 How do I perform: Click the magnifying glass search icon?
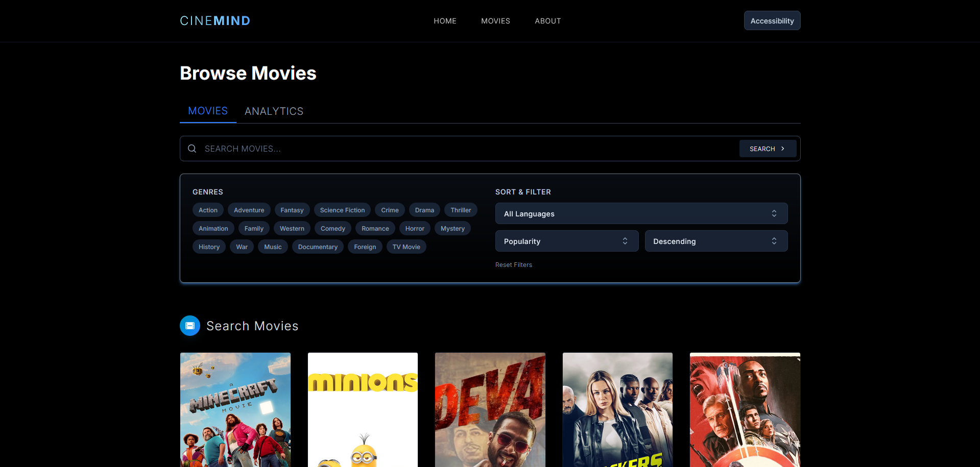(x=192, y=148)
